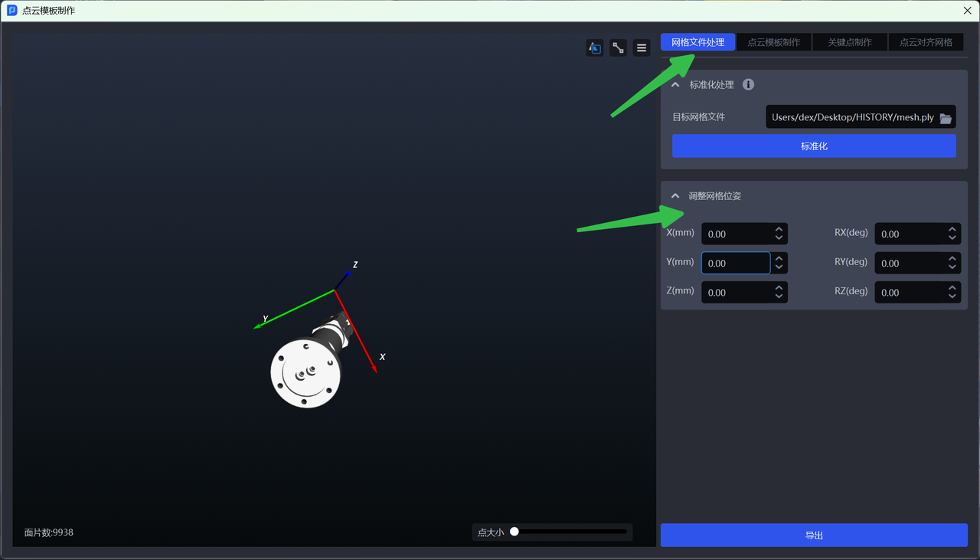Click the folder icon to browse mesh file
The height and width of the screenshot is (560, 980).
click(x=946, y=118)
